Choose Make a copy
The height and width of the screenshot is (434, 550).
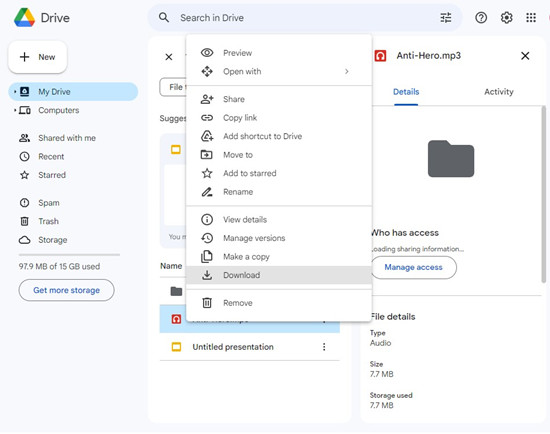pos(279,257)
